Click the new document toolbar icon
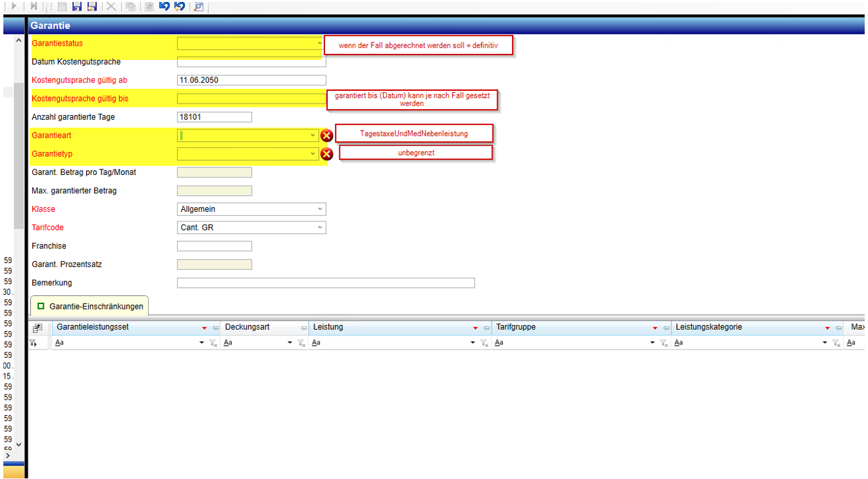868x479 pixels. pyautogui.click(x=62, y=6)
